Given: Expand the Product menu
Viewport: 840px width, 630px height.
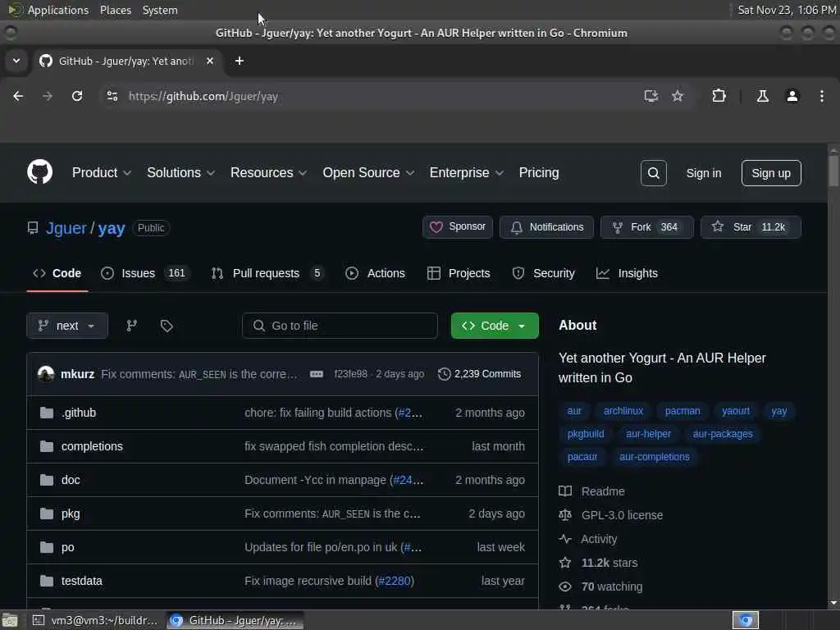Looking at the screenshot, I should (101, 172).
